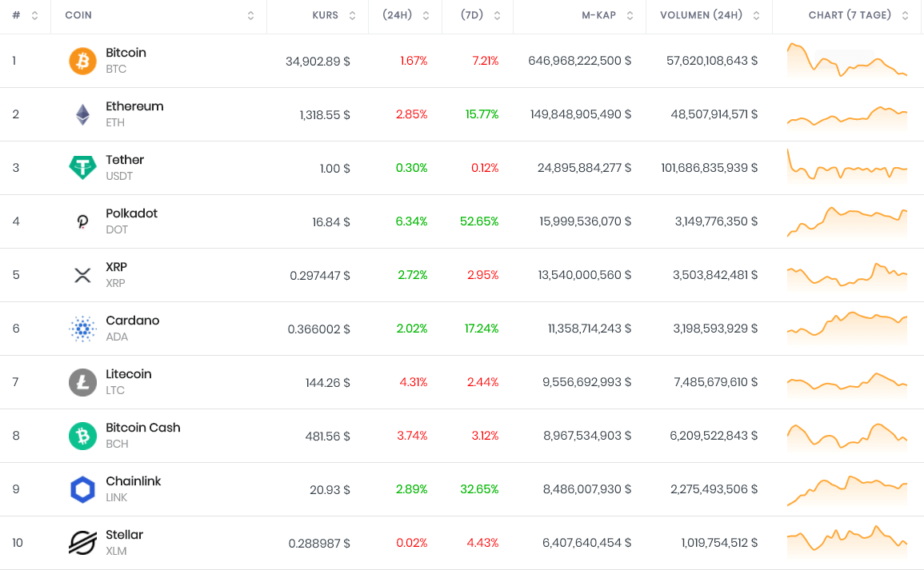This screenshot has width=924, height=570.
Task: Select the Bitcoin price 34,902.89 $
Action: [x=318, y=62]
